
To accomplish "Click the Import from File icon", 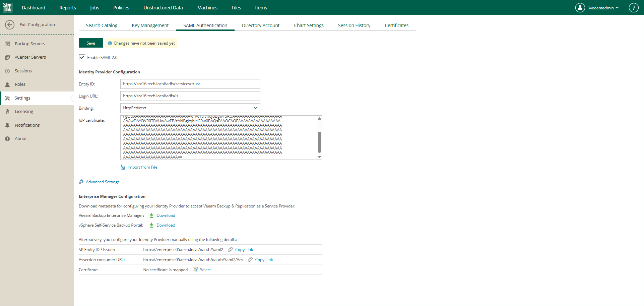I will coord(123,167).
